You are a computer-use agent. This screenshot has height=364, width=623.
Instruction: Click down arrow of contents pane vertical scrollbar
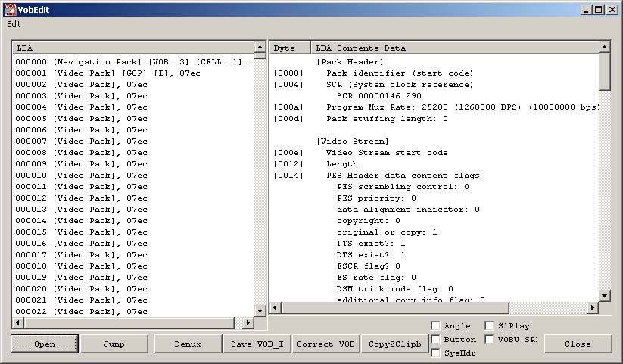click(604, 295)
